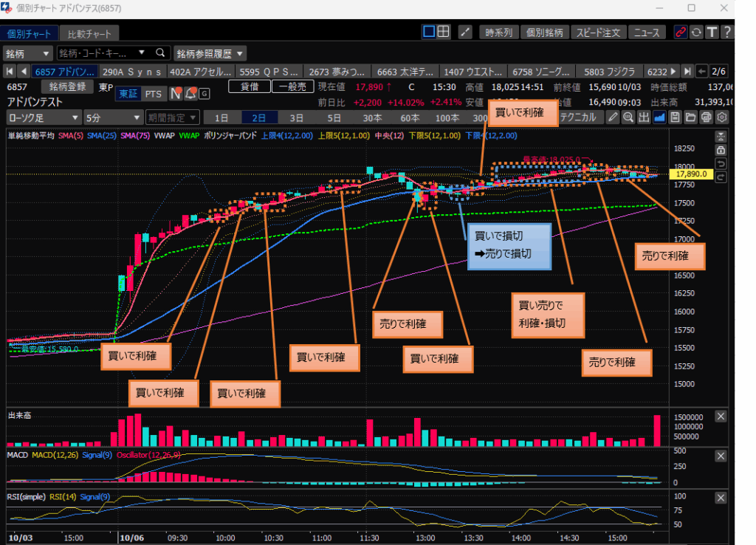Open the 銘柄参照履歴 dropdown
756x545 pixels.
point(210,53)
